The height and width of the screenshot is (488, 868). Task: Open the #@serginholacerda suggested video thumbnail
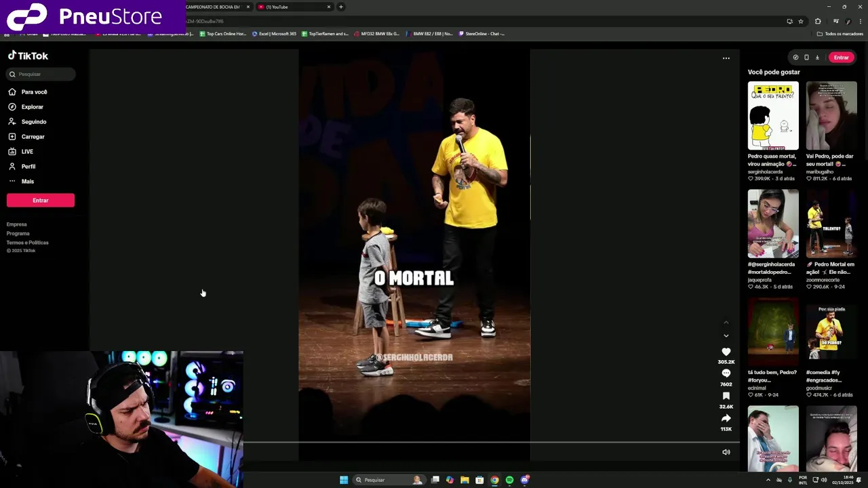tap(773, 224)
